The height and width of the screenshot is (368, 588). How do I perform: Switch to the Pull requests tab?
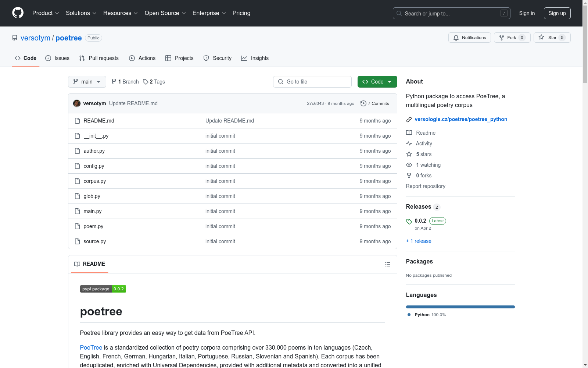tap(99, 58)
